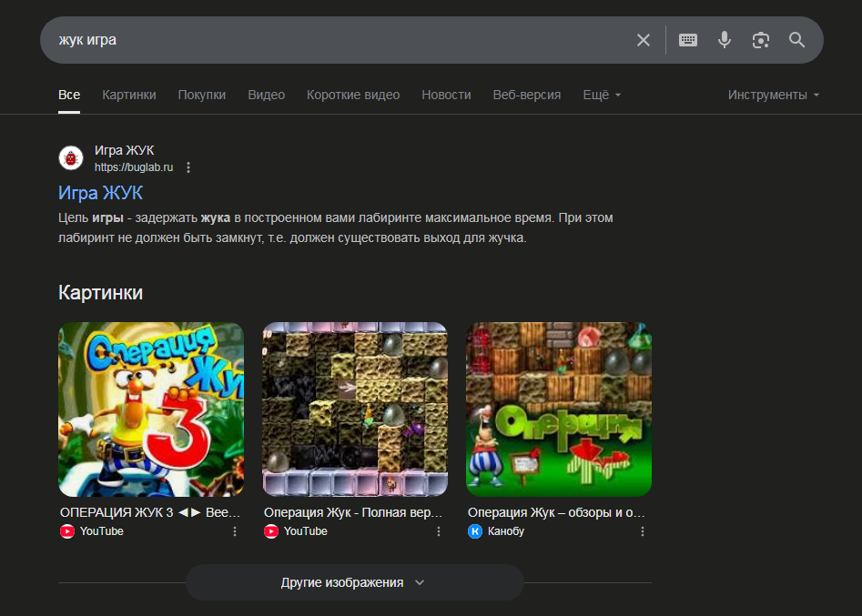Click the 'Канобу' source label

point(506,531)
